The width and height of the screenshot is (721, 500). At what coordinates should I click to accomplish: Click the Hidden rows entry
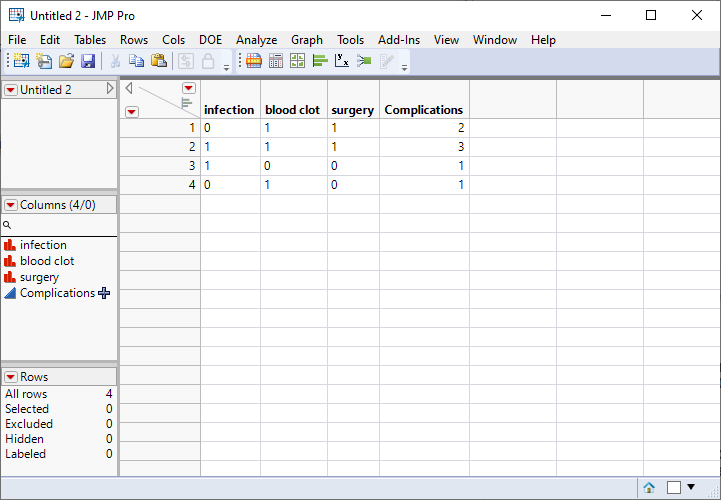pyautogui.click(x=58, y=439)
